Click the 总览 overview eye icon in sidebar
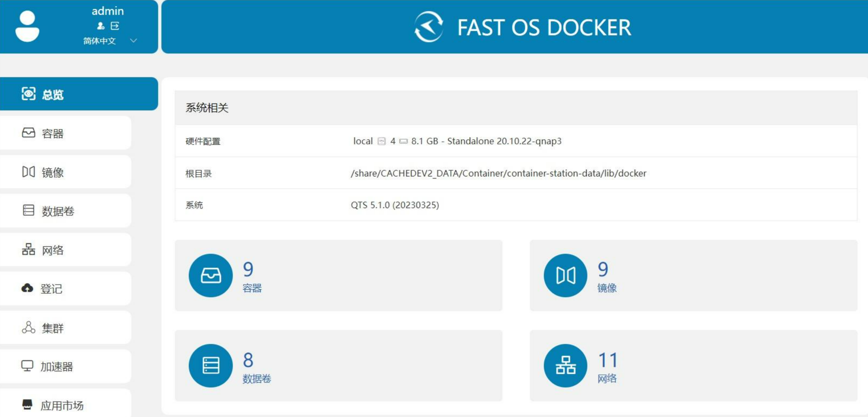Viewport: 868px width, 417px height. [29, 94]
